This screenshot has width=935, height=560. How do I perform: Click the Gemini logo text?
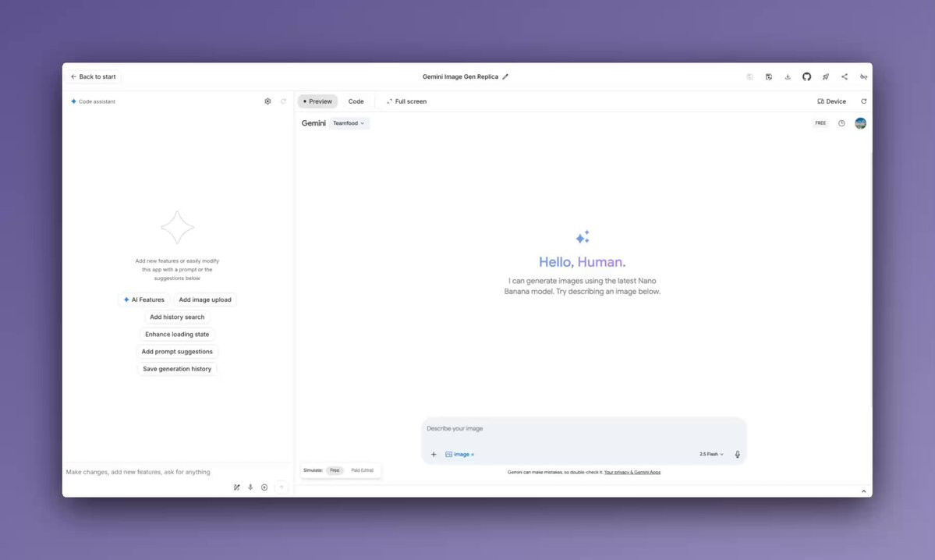coord(313,123)
